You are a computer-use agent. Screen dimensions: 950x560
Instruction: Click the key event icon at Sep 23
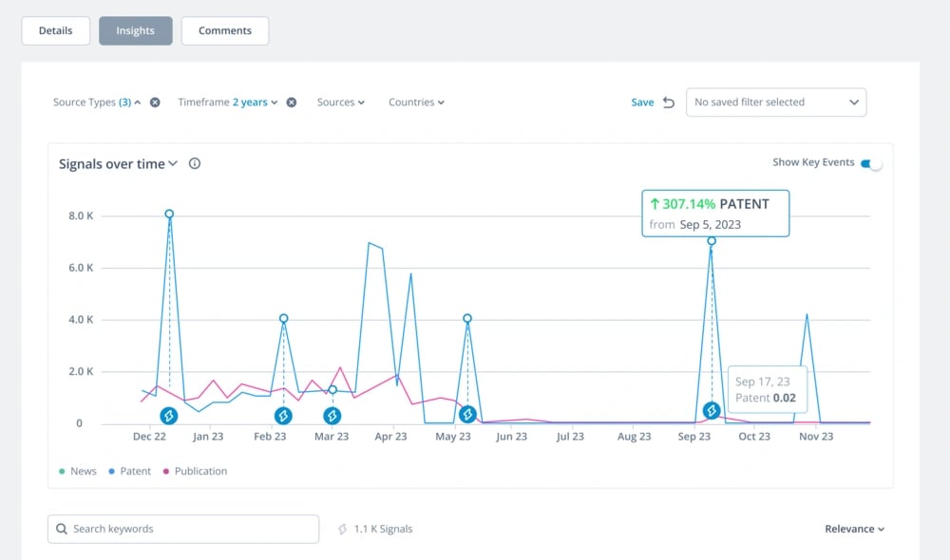[712, 411]
